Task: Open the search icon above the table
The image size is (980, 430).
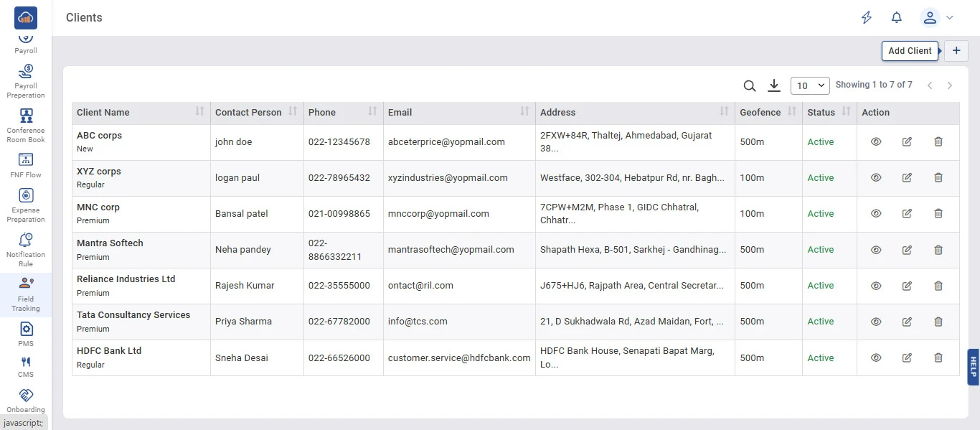Action: point(750,86)
